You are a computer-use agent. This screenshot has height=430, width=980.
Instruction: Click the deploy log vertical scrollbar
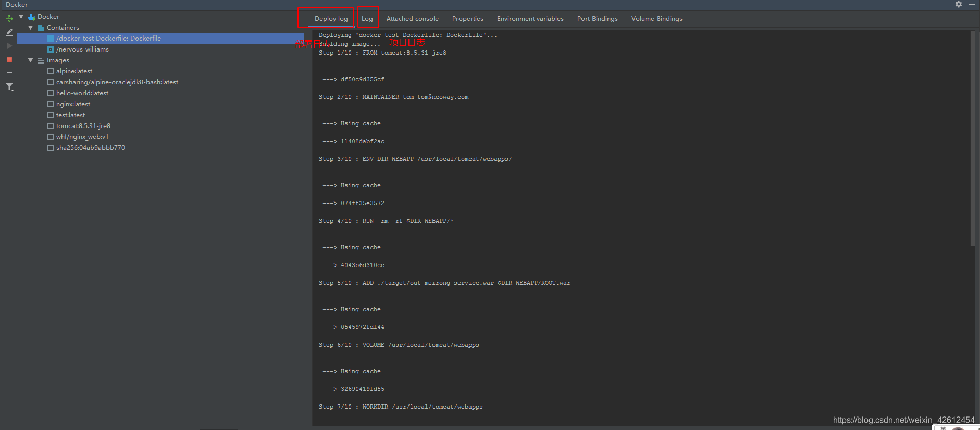(x=972, y=138)
